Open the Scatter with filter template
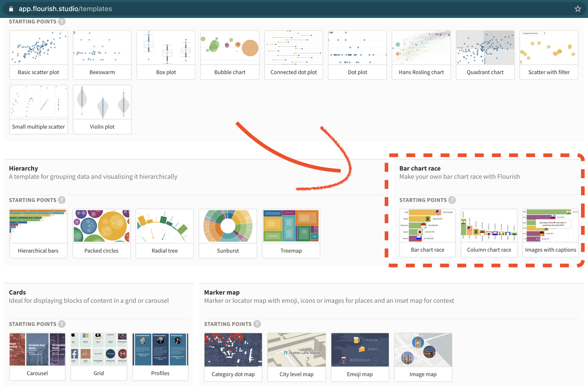This screenshot has width=588, height=386. [x=549, y=55]
